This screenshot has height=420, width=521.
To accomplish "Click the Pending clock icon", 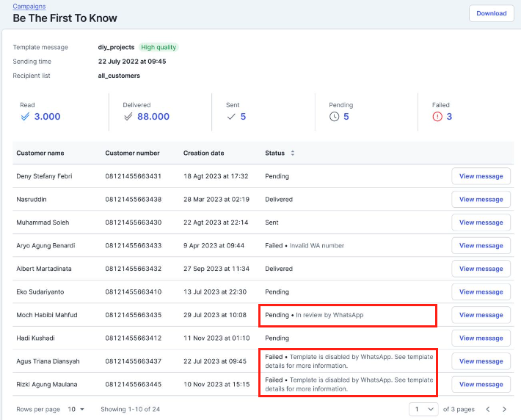I will point(335,117).
